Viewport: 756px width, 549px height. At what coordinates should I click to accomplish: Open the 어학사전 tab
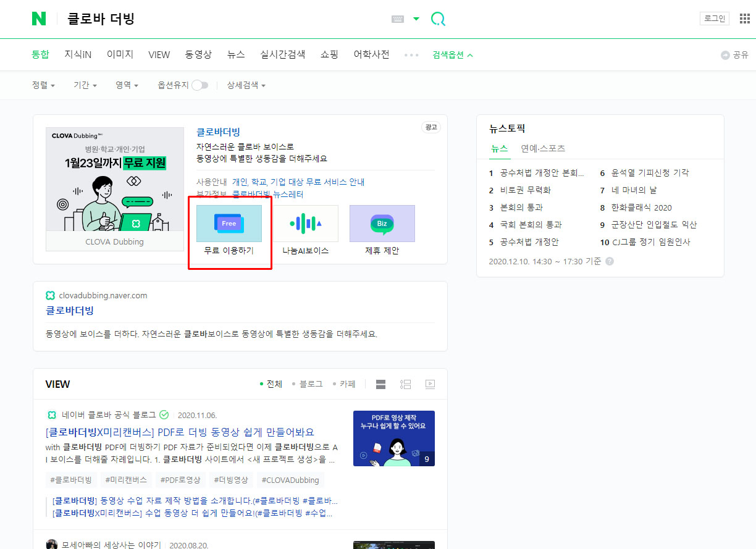pos(371,54)
